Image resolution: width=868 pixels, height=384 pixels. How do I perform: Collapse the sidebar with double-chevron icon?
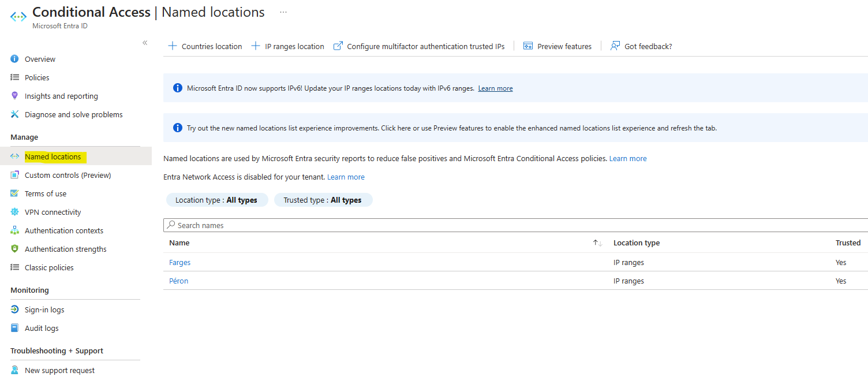pyautogui.click(x=145, y=43)
